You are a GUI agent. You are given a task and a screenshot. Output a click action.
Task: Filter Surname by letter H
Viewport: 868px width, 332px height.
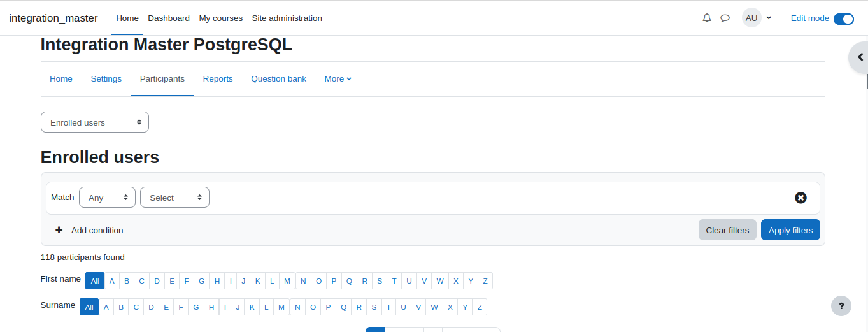pos(211,307)
